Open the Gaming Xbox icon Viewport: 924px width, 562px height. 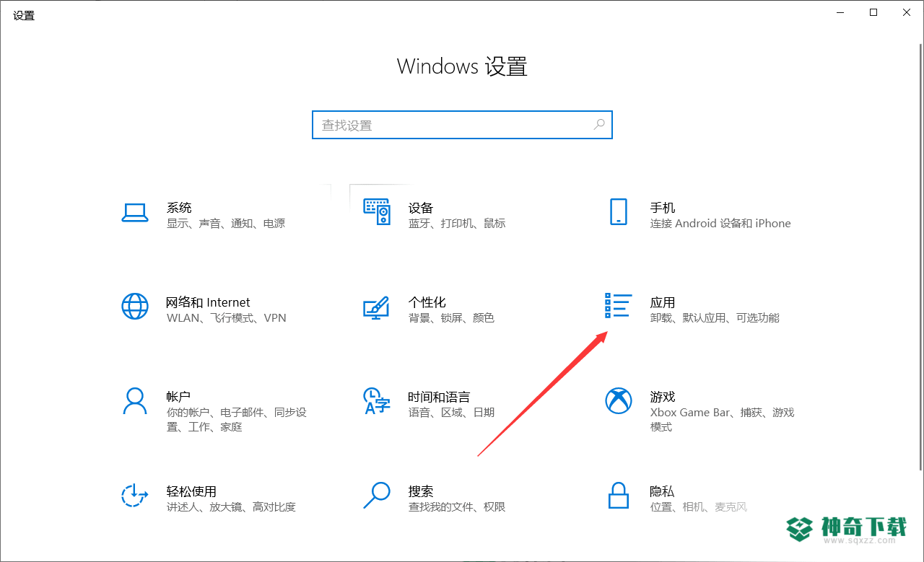click(619, 400)
